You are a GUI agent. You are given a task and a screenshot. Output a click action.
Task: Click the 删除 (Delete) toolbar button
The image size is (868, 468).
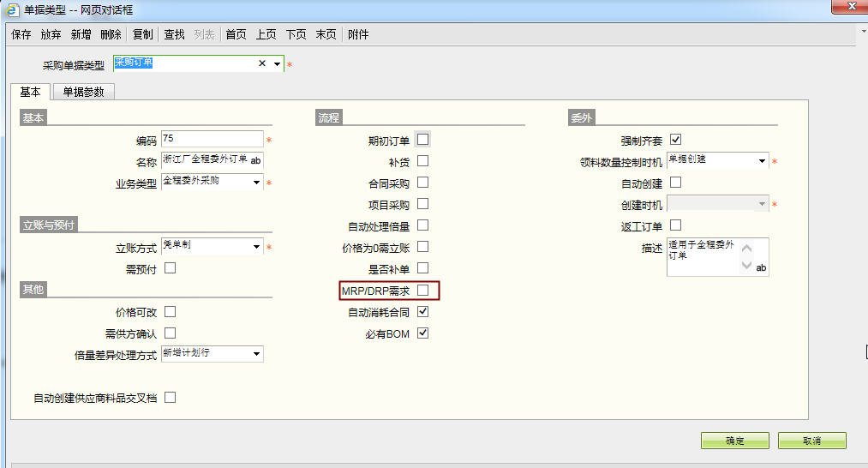[111, 34]
